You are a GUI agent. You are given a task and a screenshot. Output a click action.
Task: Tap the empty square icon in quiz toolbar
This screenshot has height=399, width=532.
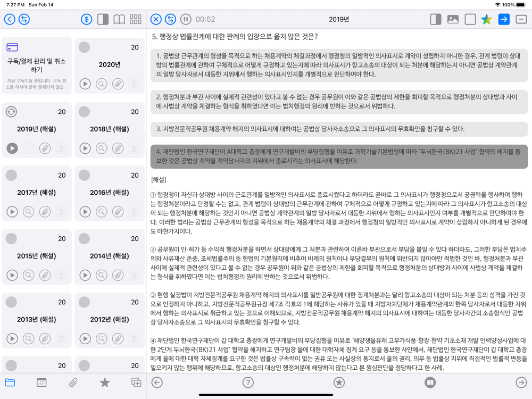tap(470, 19)
